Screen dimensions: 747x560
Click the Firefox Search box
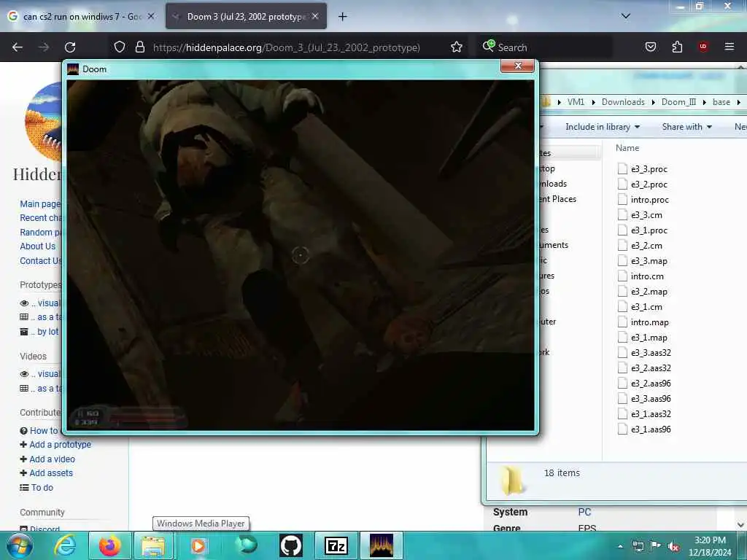(544, 47)
